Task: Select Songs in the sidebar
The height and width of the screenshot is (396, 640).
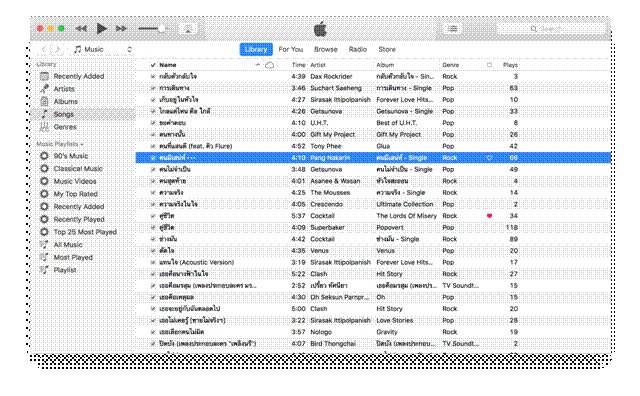Action: click(x=83, y=114)
